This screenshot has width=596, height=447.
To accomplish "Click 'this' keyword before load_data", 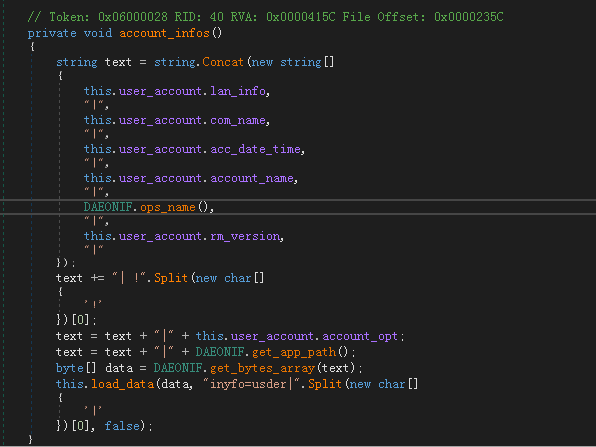I will [70, 384].
